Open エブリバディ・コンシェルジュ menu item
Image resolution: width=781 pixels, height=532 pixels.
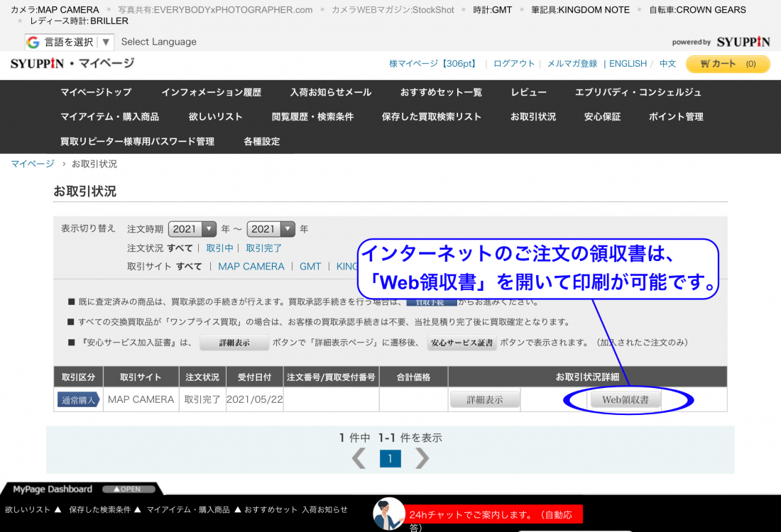click(x=638, y=92)
